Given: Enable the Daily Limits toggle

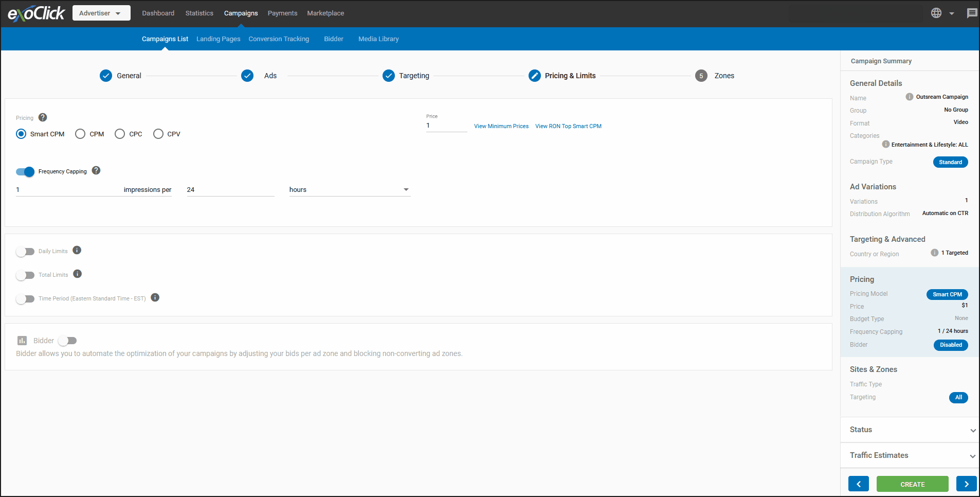Looking at the screenshot, I should pos(25,252).
